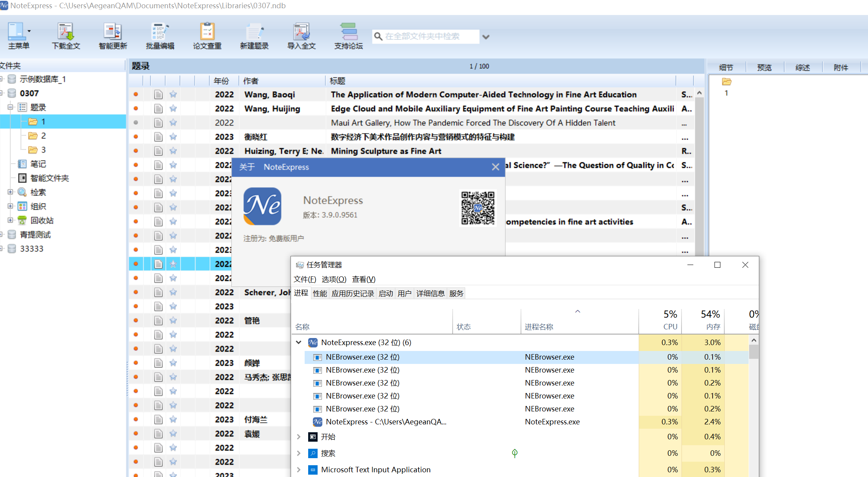Screen dimensions: 868x477
Task: Click the QR code in the About dialog
Action: click(478, 208)
